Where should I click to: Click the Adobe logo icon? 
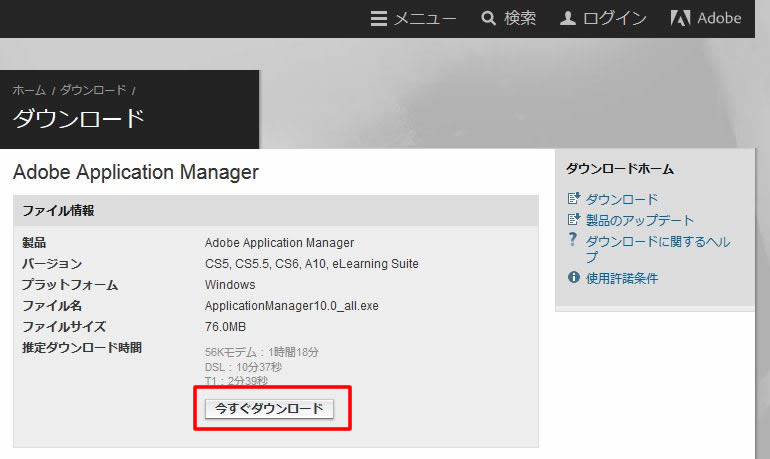click(x=680, y=18)
